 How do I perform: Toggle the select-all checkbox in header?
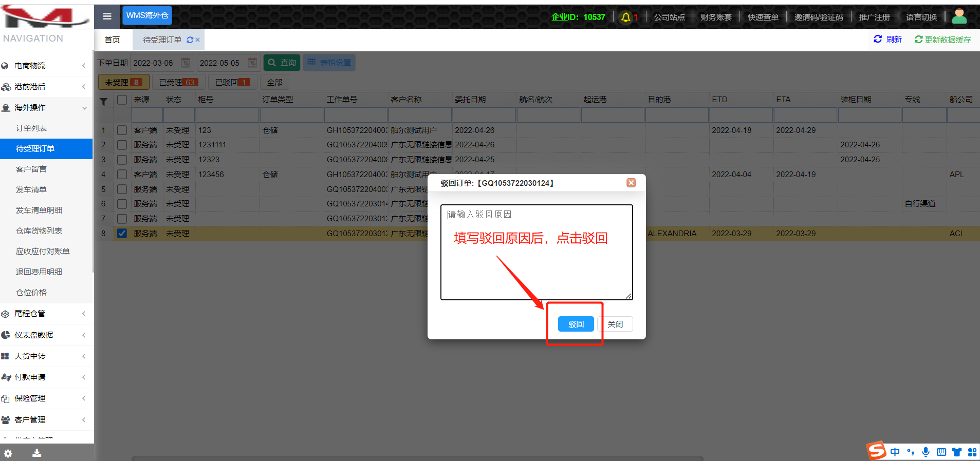pyautogui.click(x=122, y=100)
